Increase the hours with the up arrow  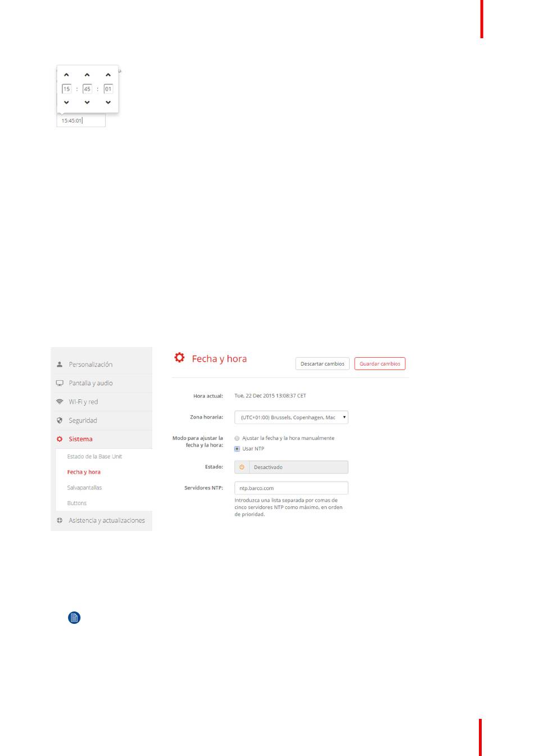point(66,75)
